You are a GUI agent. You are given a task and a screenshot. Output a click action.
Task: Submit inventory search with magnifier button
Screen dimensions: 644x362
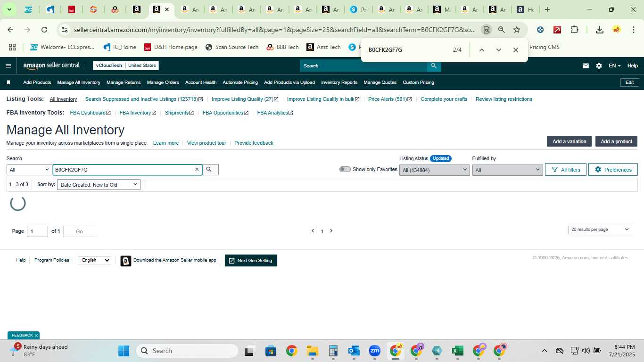[x=210, y=170]
